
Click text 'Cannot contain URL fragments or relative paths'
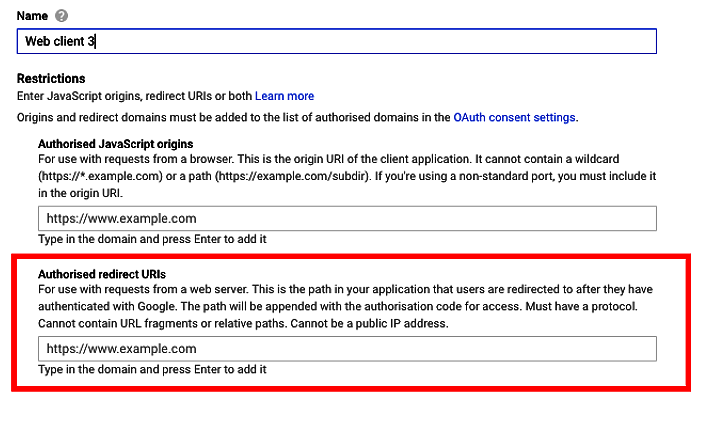coord(163,323)
